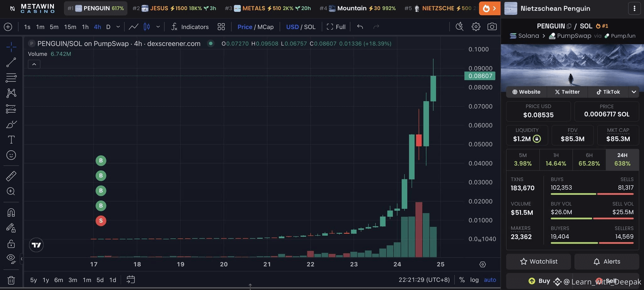Image resolution: width=644 pixels, height=290 pixels.
Task: Toggle magnet snap mode
Action: click(x=11, y=213)
